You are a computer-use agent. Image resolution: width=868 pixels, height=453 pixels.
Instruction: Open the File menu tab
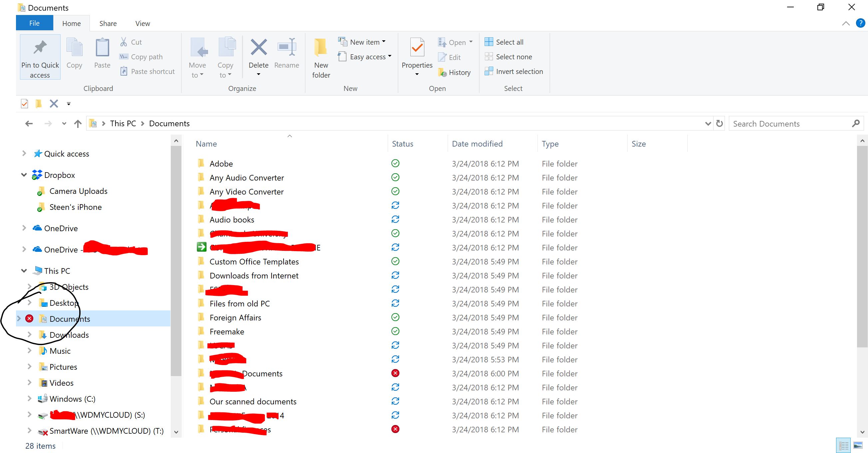tap(34, 23)
